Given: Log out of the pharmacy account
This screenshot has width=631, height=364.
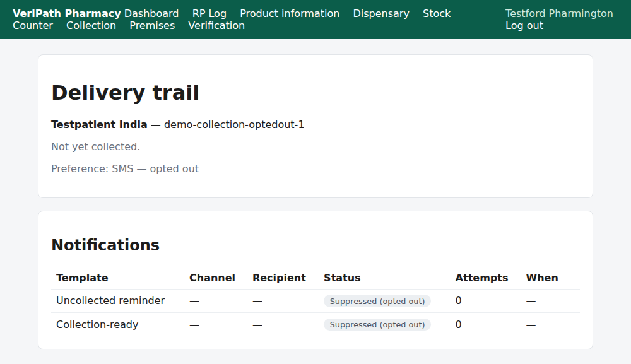Looking at the screenshot, I should [x=524, y=26].
